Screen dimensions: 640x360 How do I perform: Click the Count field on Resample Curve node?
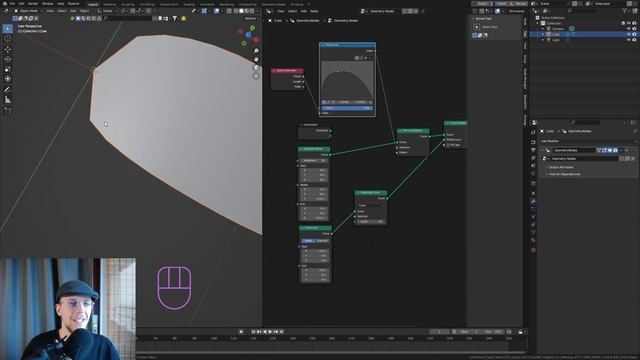[x=371, y=222]
